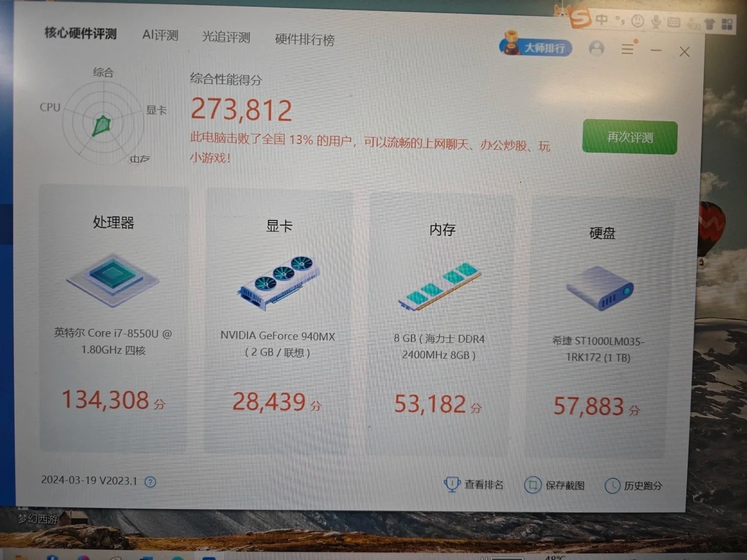Click the 内存 card heading
This screenshot has width=747, height=560.
pos(442,230)
